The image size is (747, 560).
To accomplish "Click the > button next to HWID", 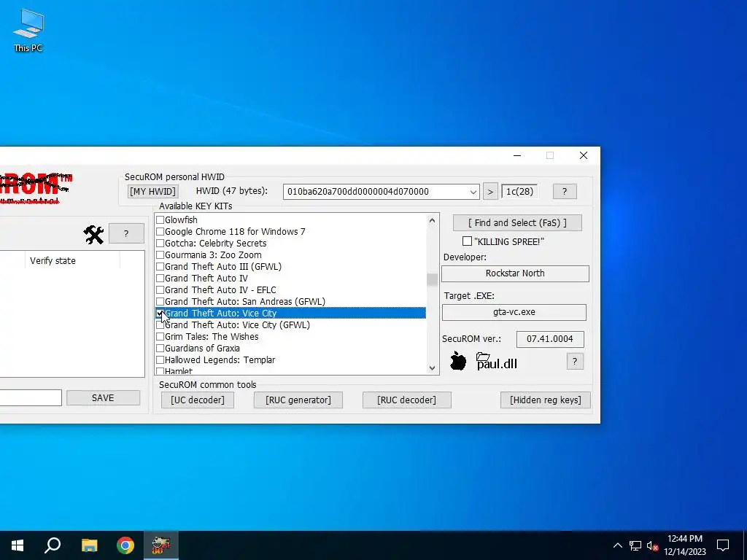I will click(x=490, y=192).
